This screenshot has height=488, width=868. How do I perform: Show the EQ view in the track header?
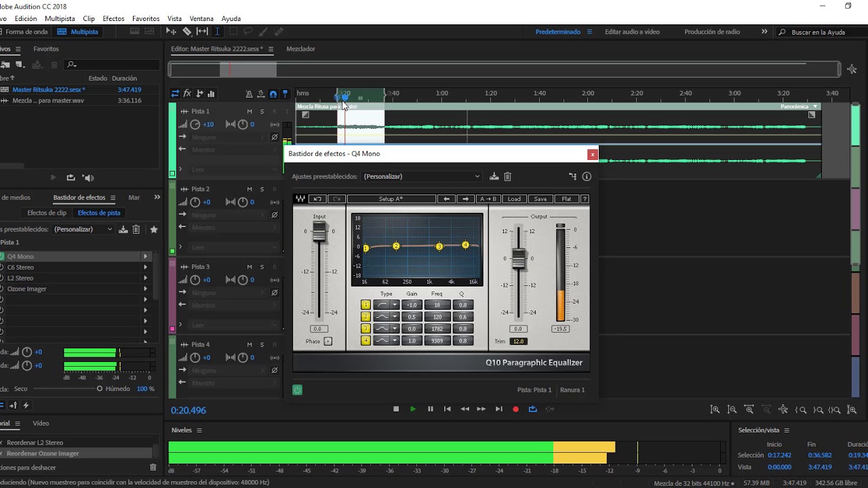211,94
